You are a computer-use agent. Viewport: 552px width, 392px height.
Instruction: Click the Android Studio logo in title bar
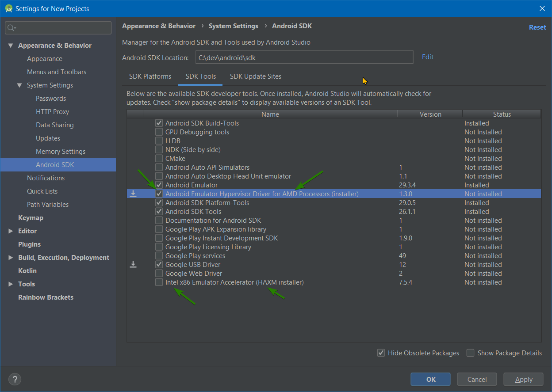click(8, 8)
